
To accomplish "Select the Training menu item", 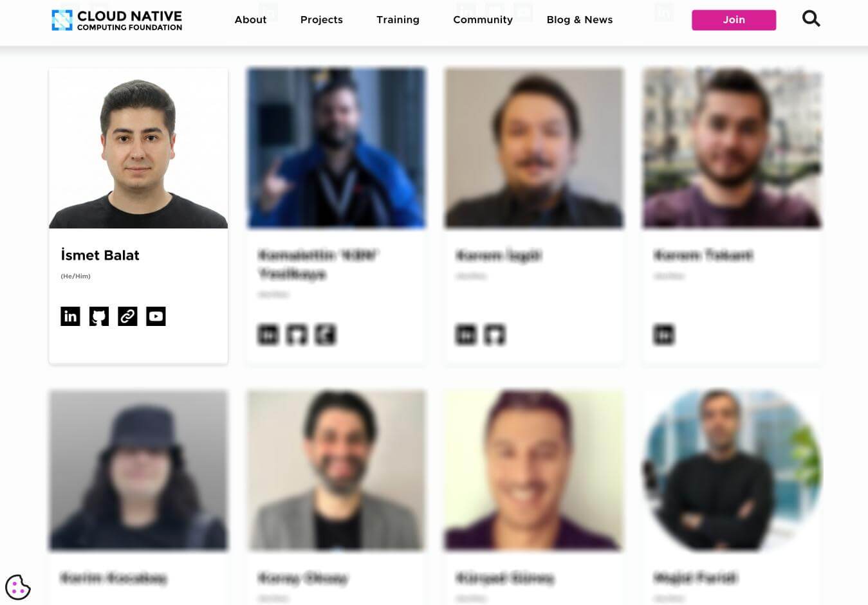I will [398, 20].
